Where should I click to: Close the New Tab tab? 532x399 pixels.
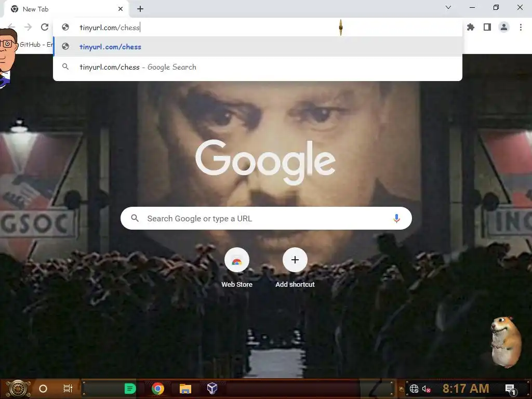coord(121,9)
